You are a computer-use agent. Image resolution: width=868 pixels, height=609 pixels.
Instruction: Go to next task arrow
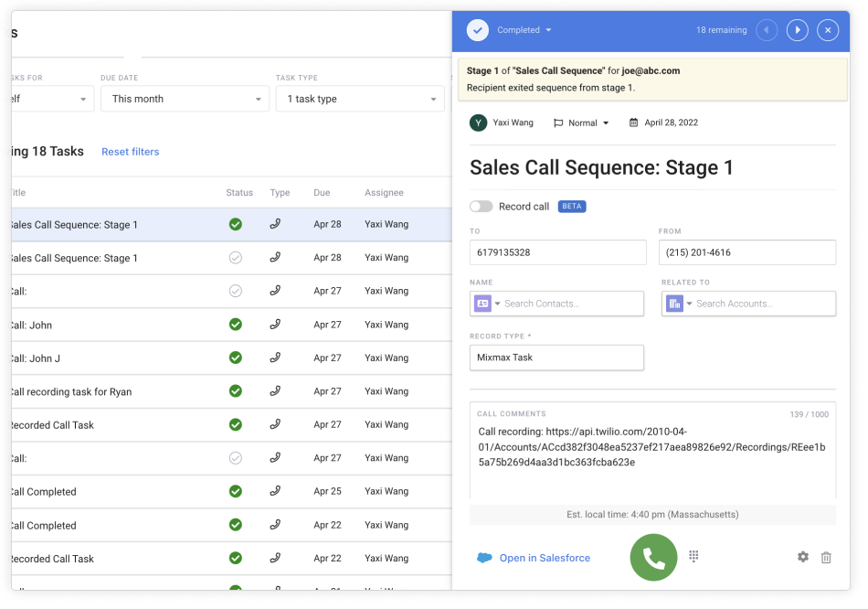tap(797, 30)
